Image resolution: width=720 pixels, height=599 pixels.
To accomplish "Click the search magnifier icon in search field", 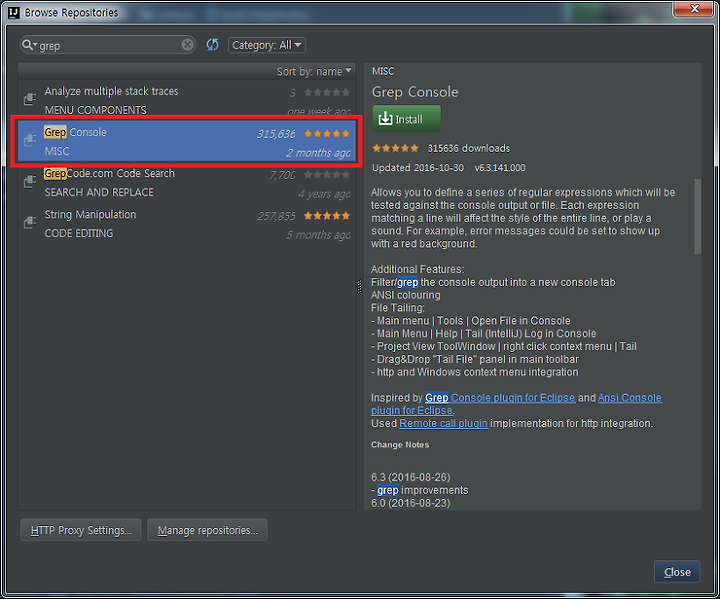I will [28, 45].
